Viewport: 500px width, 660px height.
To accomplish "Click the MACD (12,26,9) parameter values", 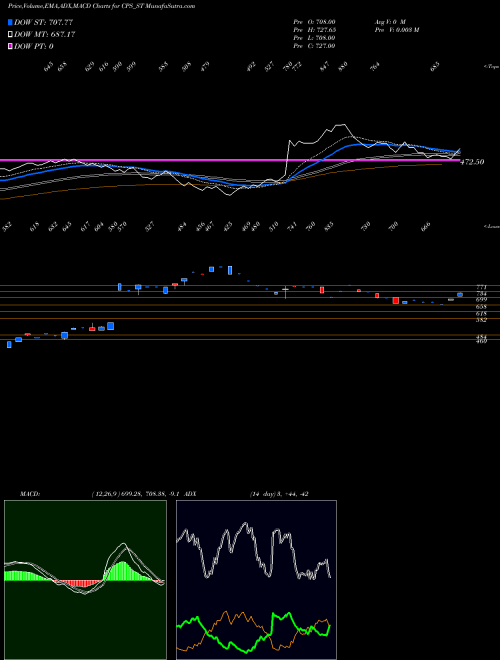I will (136, 494).
